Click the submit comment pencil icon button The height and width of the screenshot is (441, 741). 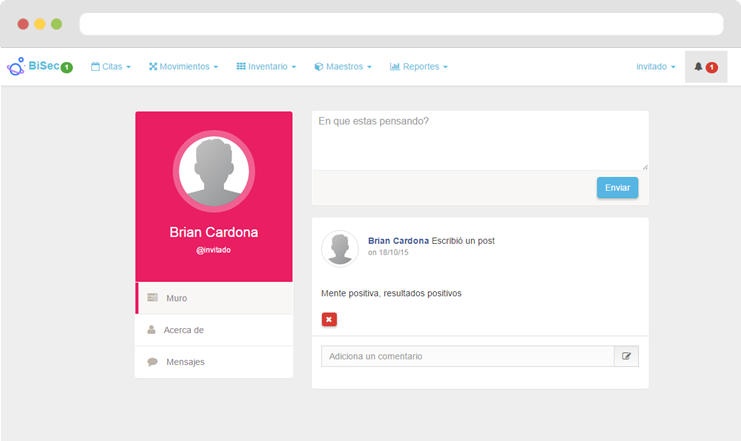tap(626, 356)
